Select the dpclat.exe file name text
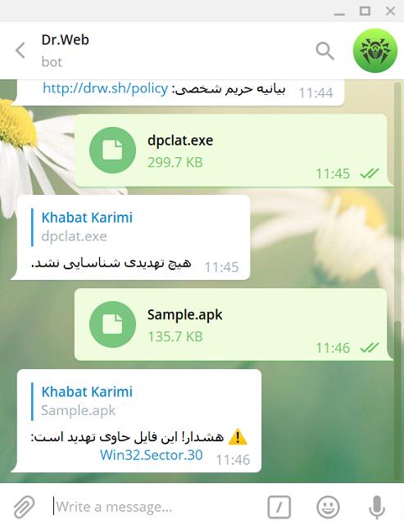This screenshot has height=532, width=404. tap(180, 141)
